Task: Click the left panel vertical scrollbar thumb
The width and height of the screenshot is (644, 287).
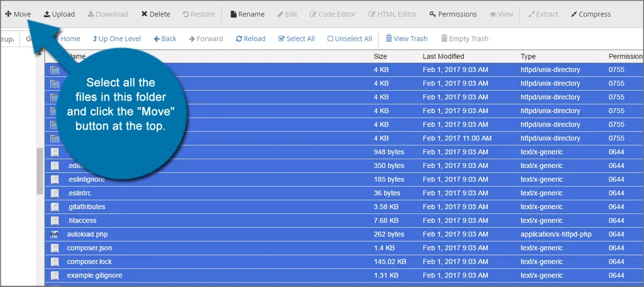Action: click(40, 171)
